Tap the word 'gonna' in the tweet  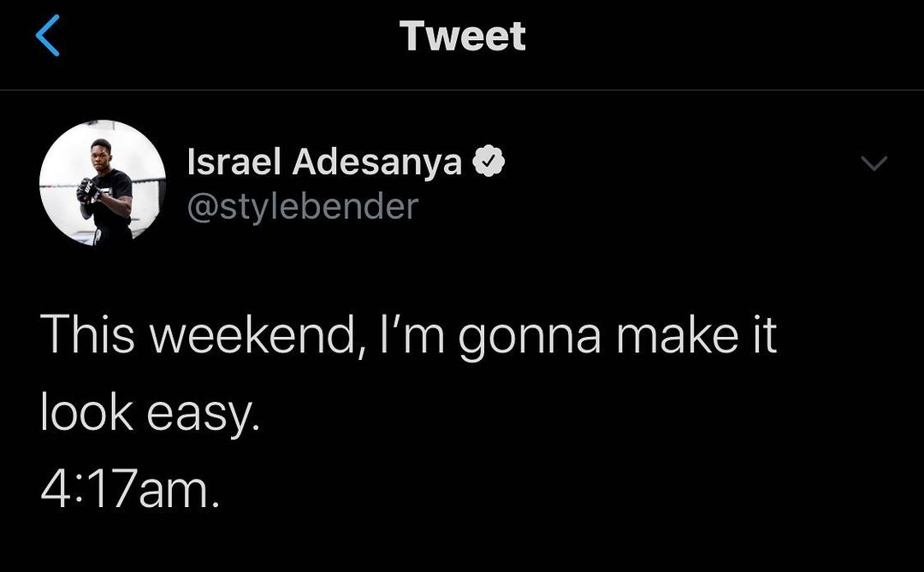tap(529, 336)
